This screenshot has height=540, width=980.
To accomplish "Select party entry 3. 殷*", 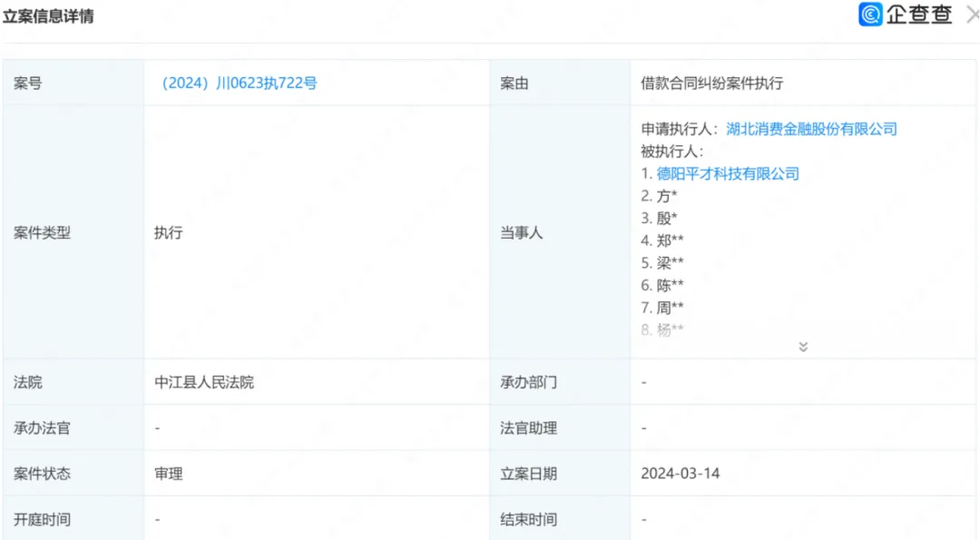I will pos(659,218).
